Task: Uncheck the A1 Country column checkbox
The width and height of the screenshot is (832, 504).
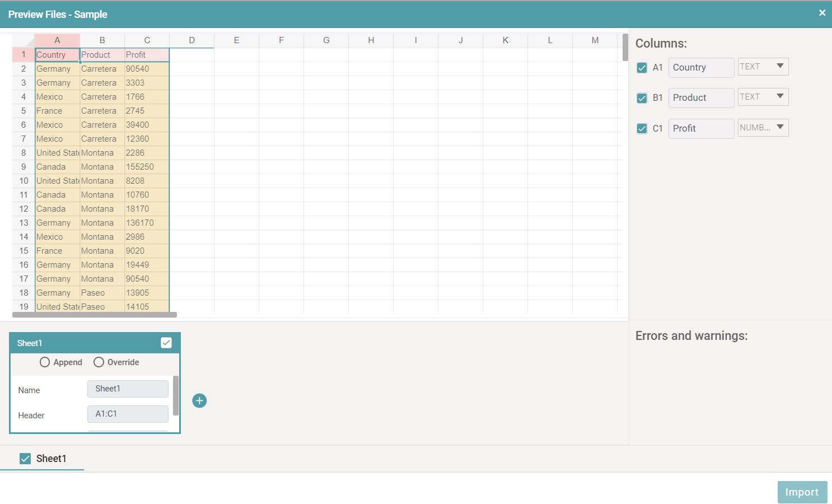Action: 642,68
